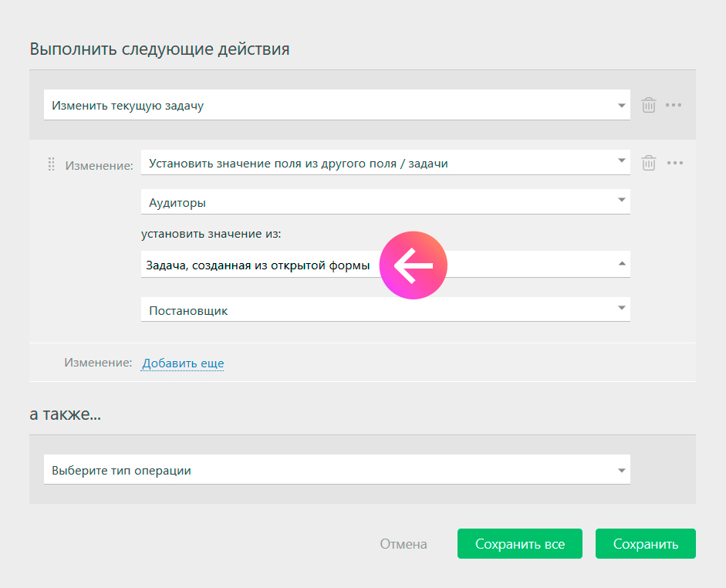Click the chevron of "Выберите тип операции" dropdown
The width and height of the screenshot is (726, 588).
622,470
